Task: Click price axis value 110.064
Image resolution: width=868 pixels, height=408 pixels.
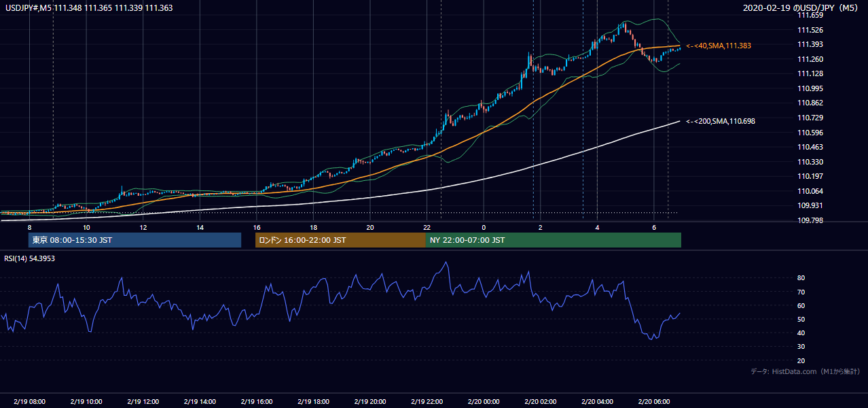Action: click(x=810, y=191)
